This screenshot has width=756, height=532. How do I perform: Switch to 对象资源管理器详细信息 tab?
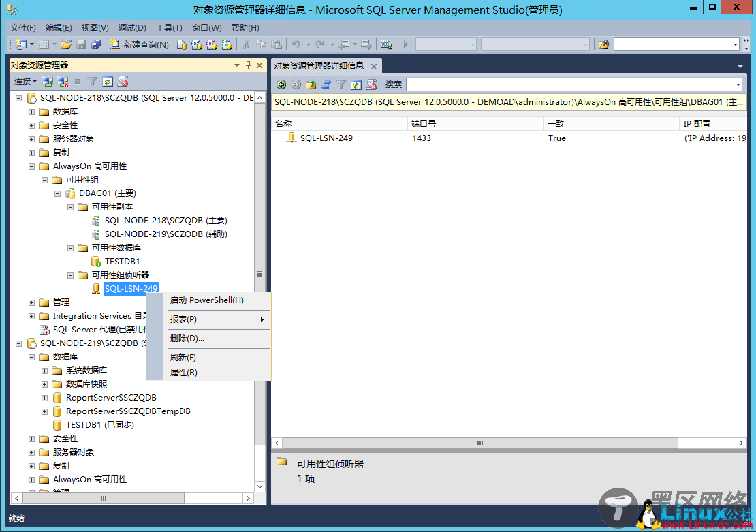coord(319,66)
